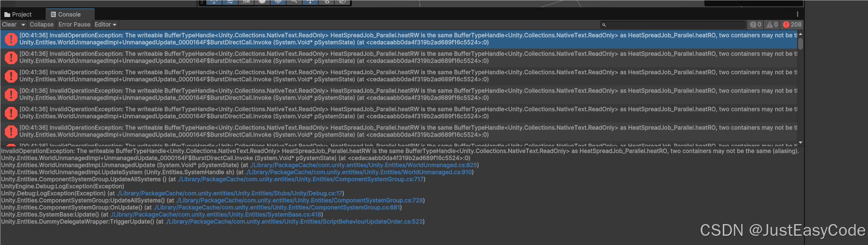Click the console search field
The image size is (868, 245).
click(672, 24)
